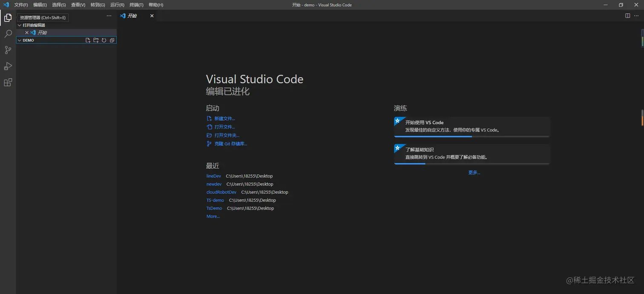Click the folder icon beside 打开文件夹...

[x=209, y=135]
